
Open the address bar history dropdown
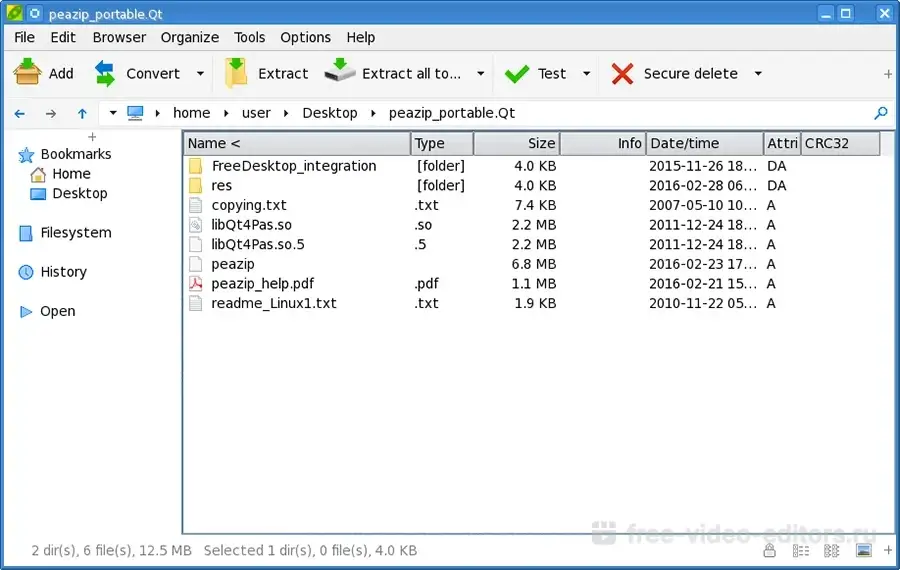(113, 113)
